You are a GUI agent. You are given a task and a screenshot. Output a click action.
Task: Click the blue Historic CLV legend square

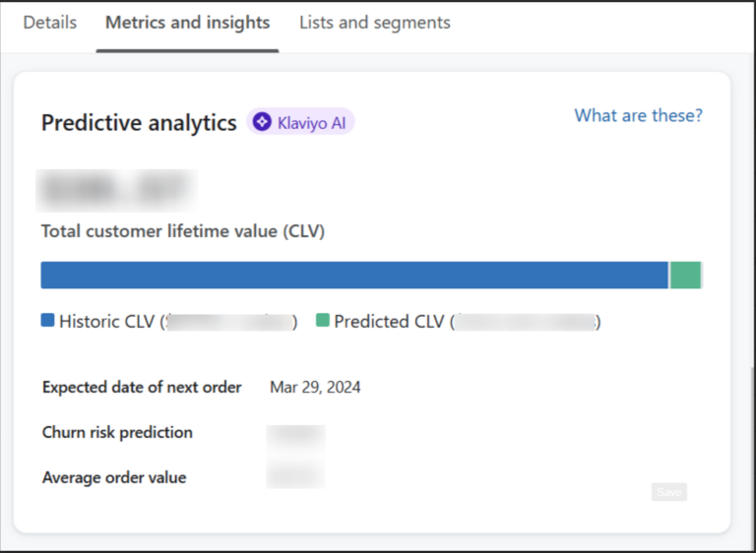click(47, 320)
